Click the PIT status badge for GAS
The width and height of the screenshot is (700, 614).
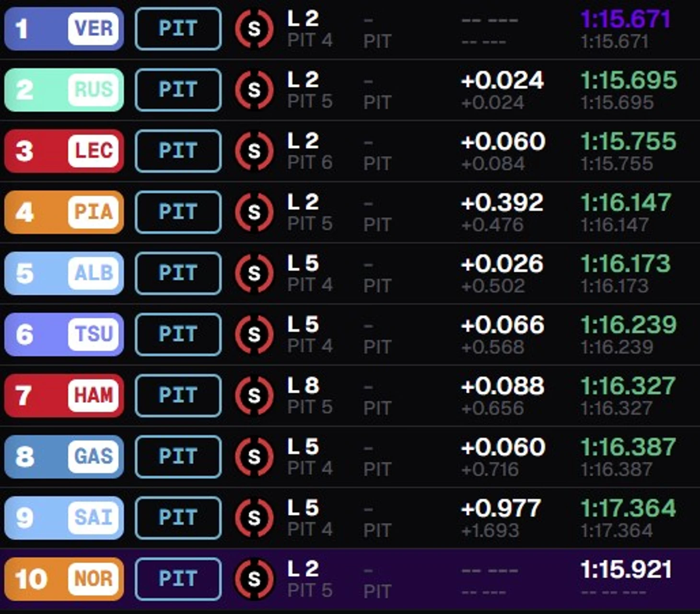pos(178,456)
